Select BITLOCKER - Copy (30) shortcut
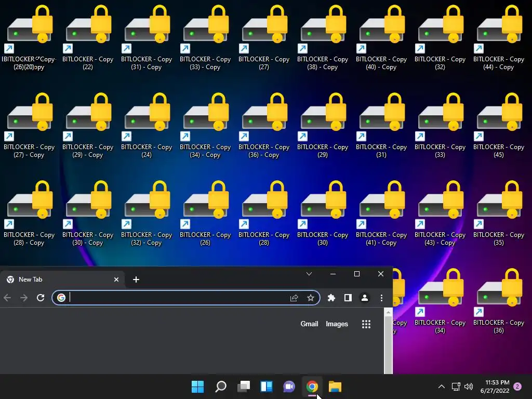This screenshot has height=399, width=532. pos(323,213)
